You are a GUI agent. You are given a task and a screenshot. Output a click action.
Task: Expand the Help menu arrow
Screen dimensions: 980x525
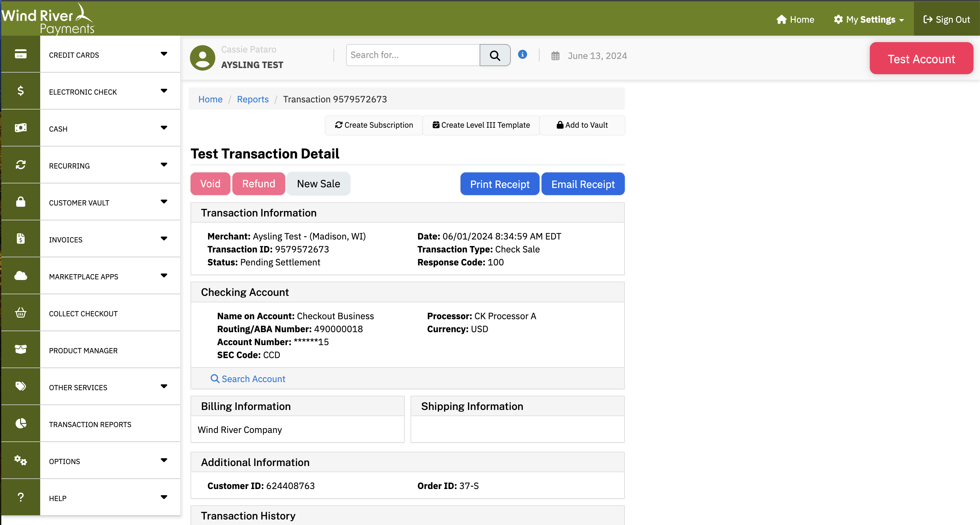pos(164,497)
